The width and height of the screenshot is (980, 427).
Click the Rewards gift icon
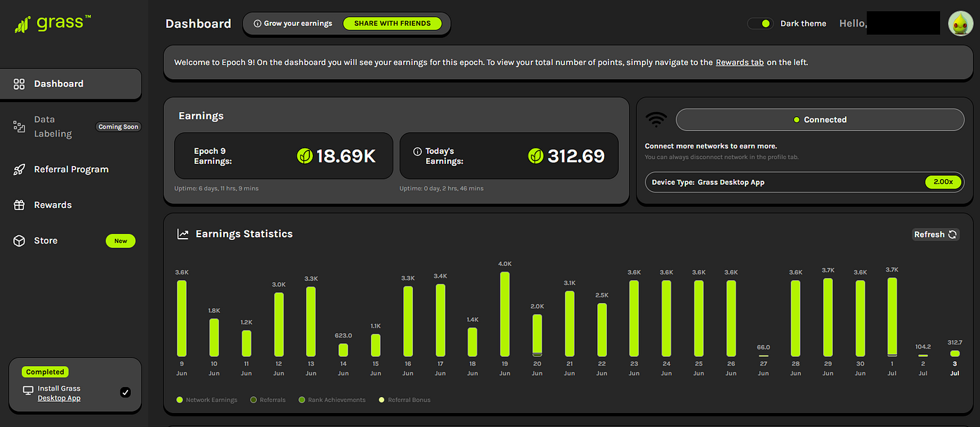tap(20, 205)
